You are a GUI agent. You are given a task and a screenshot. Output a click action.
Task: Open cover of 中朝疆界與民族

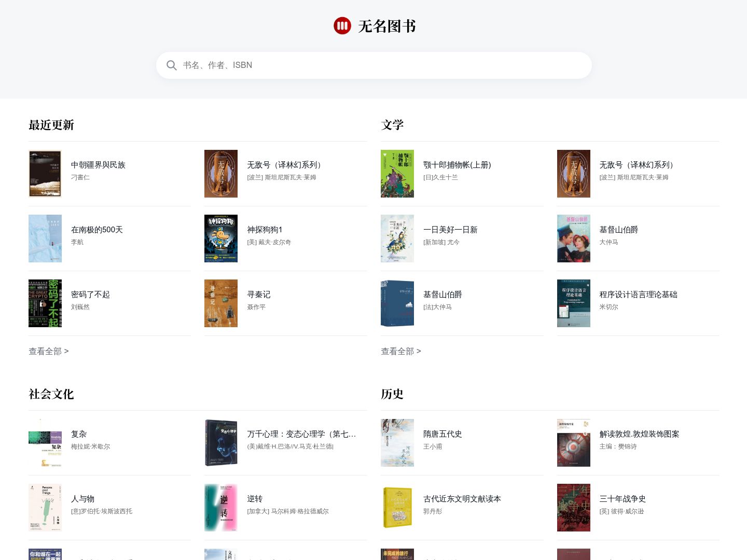click(45, 174)
